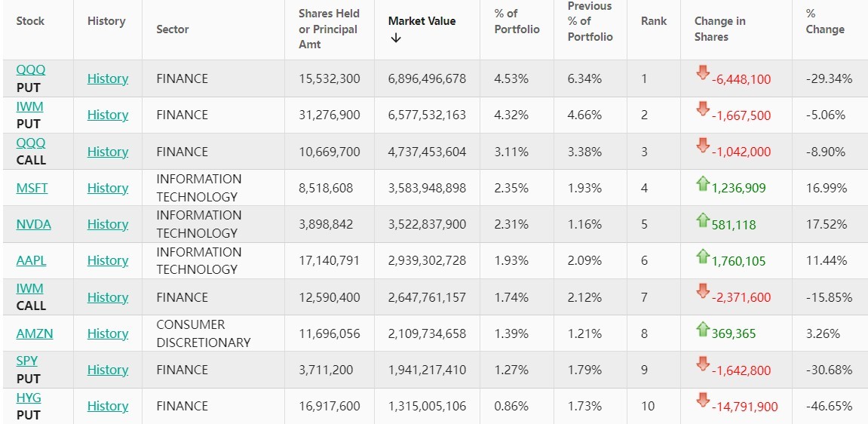Viewport: 868px width, 424px height.
Task: Open the AMZN stock link
Action: click(35, 333)
